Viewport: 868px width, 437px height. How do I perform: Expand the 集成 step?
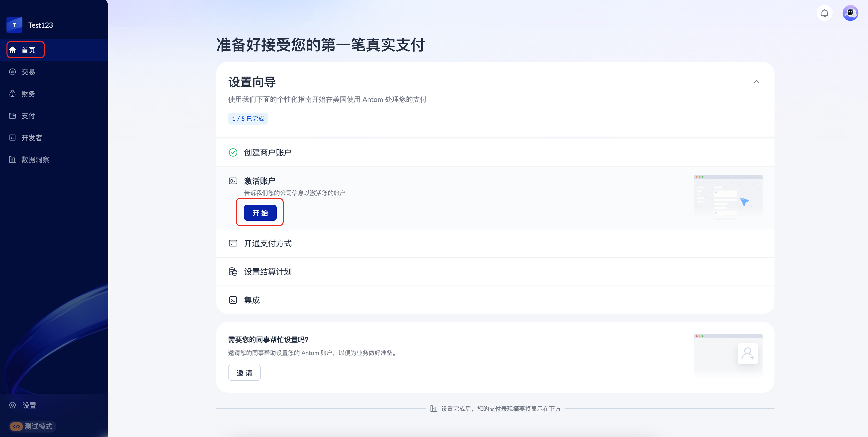tap(252, 300)
